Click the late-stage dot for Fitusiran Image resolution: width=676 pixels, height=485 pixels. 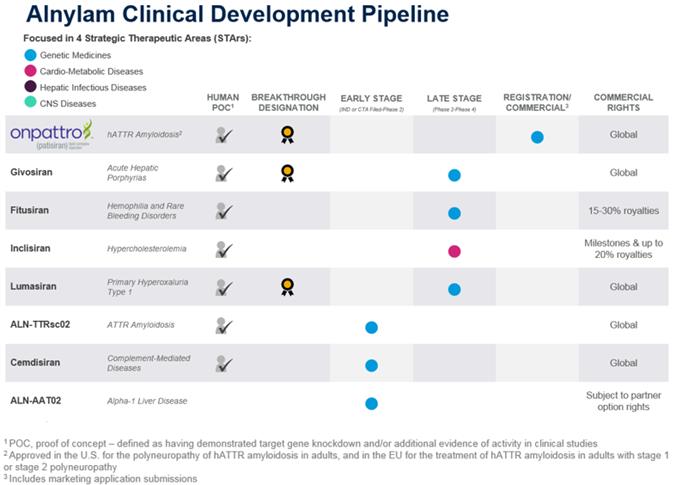click(454, 213)
